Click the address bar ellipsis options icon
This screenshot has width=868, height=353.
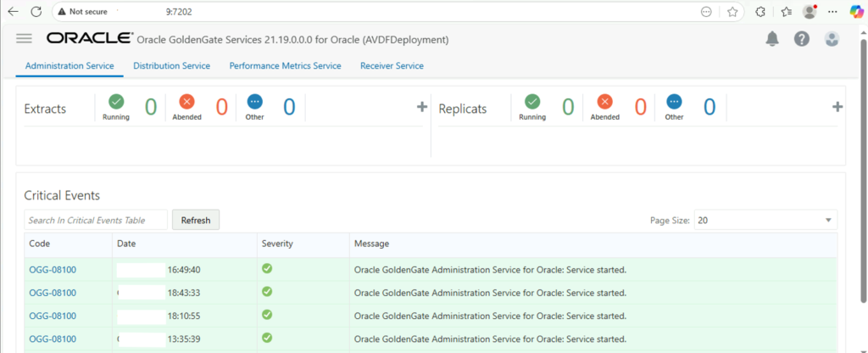706,12
